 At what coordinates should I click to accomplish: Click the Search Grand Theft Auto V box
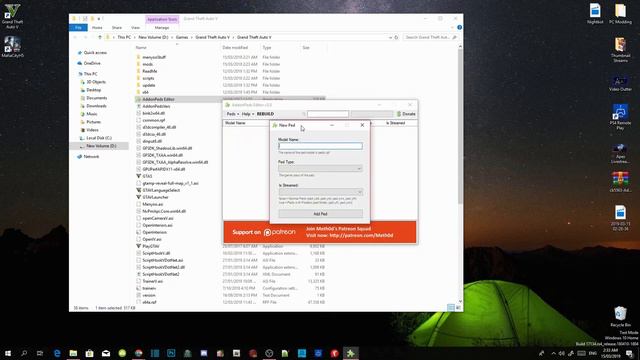pyautogui.click(x=431, y=37)
